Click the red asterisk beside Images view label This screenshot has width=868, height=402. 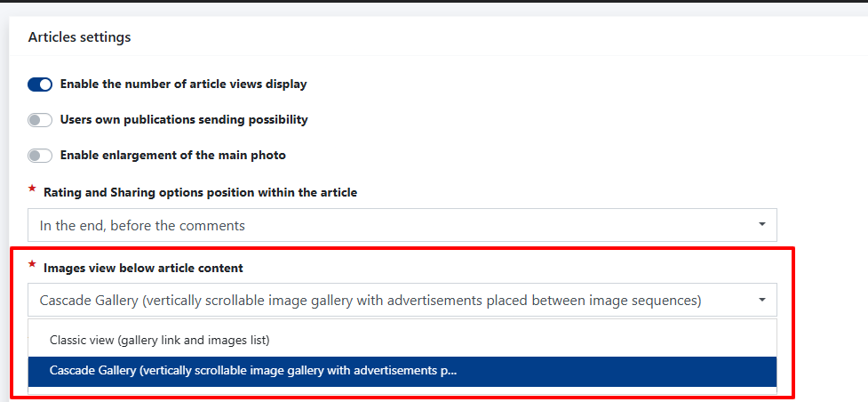tap(33, 265)
